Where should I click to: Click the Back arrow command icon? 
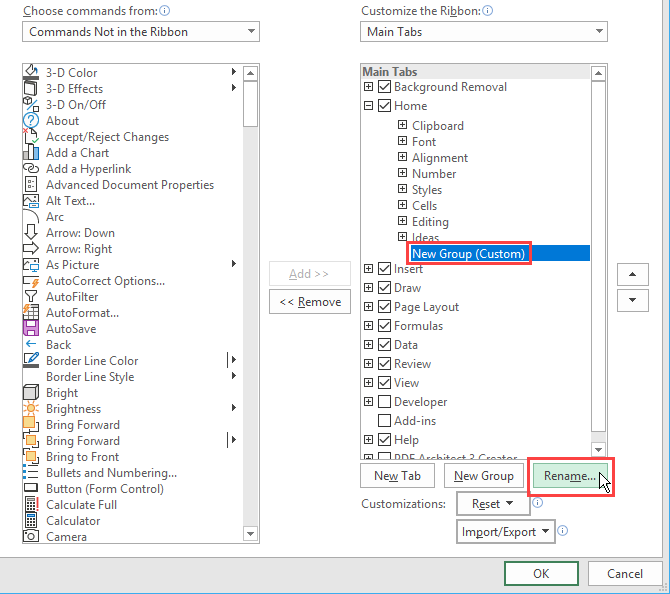pos(30,345)
